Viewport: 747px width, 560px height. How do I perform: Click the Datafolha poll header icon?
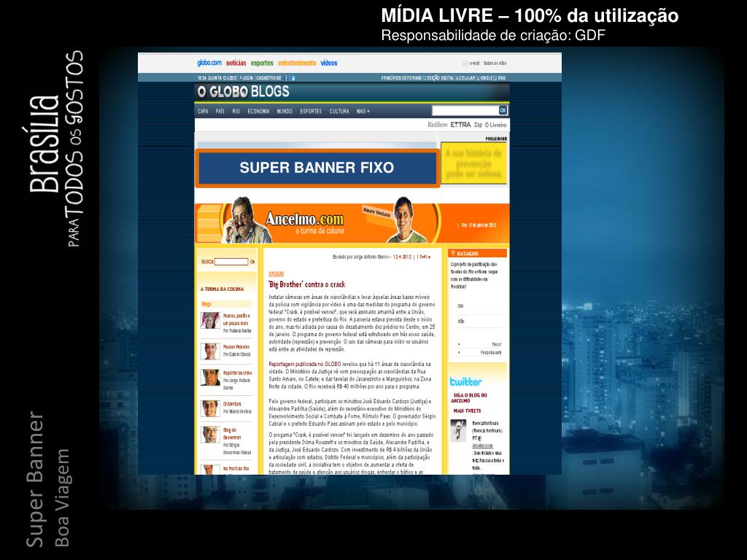453,253
